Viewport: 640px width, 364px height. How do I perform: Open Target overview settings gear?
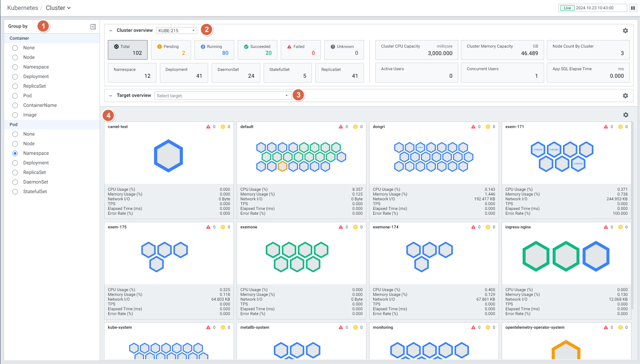click(625, 96)
